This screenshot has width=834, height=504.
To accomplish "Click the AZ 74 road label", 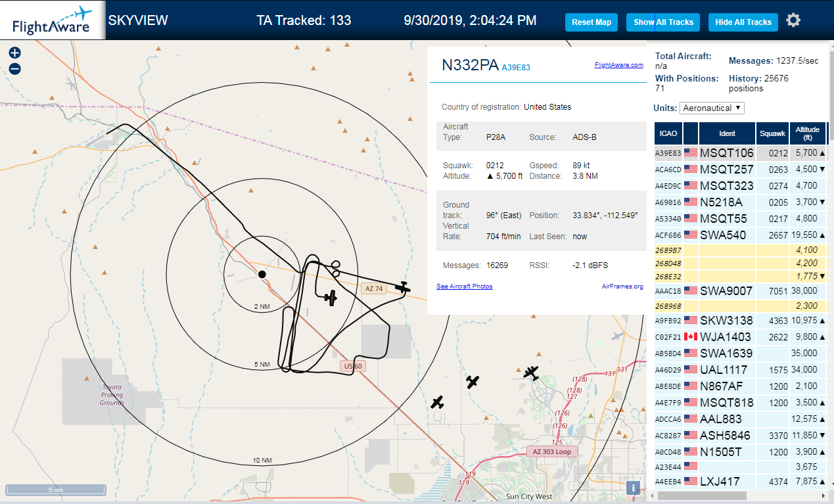I will (x=373, y=288).
